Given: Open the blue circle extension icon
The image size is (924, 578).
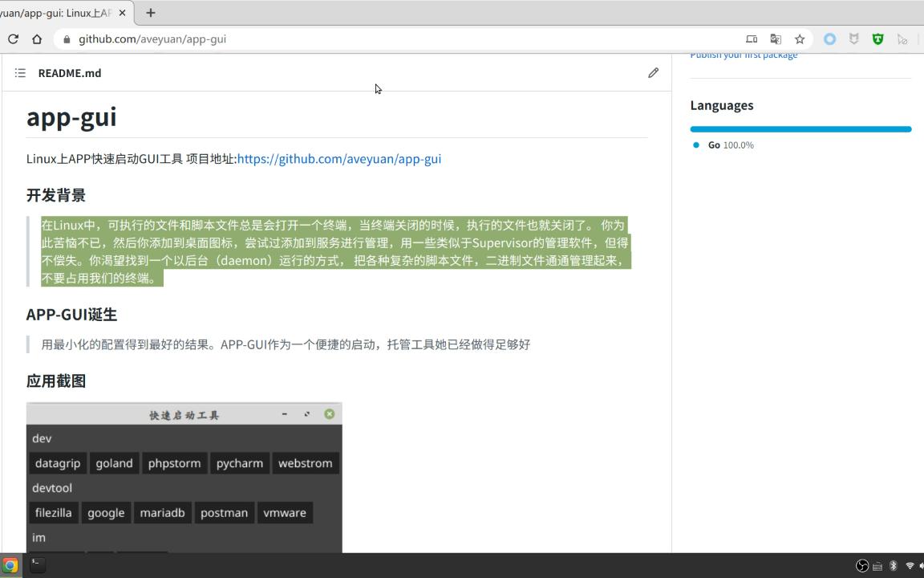Looking at the screenshot, I should pyautogui.click(x=829, y=39).
